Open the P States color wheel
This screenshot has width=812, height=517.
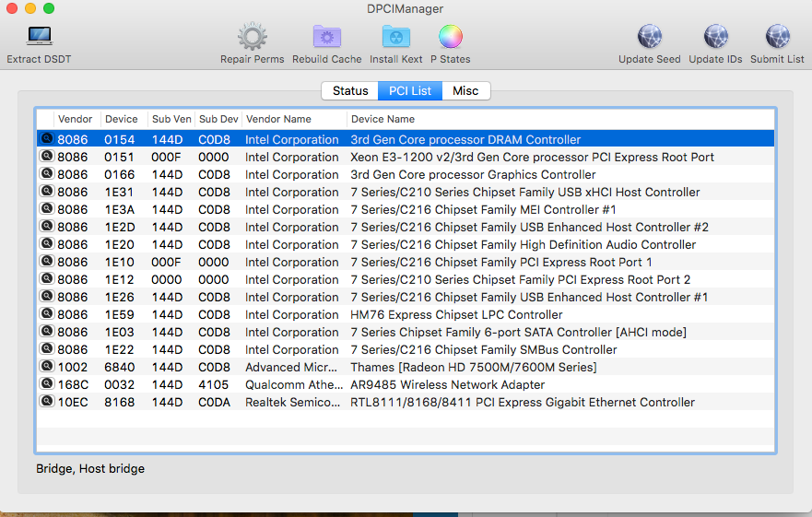451,36
